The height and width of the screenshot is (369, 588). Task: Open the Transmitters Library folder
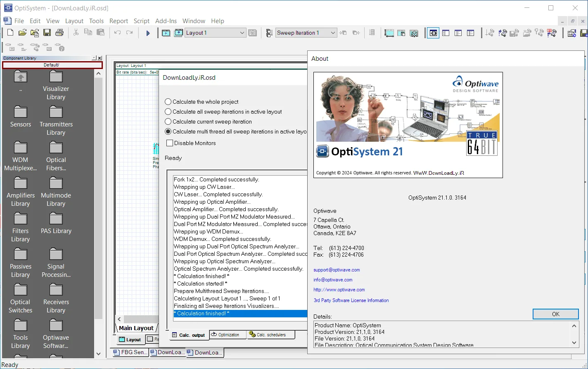click(56, 121)
